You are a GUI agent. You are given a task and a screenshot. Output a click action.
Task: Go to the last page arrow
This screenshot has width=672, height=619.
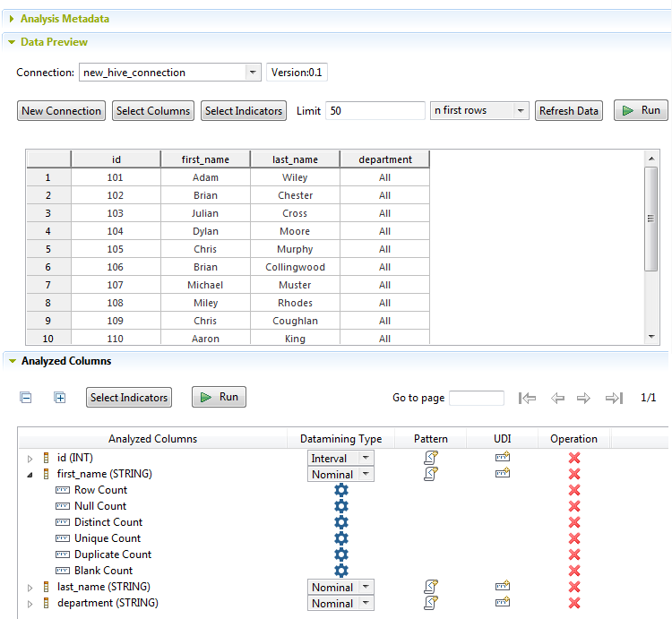coord(614,398)
